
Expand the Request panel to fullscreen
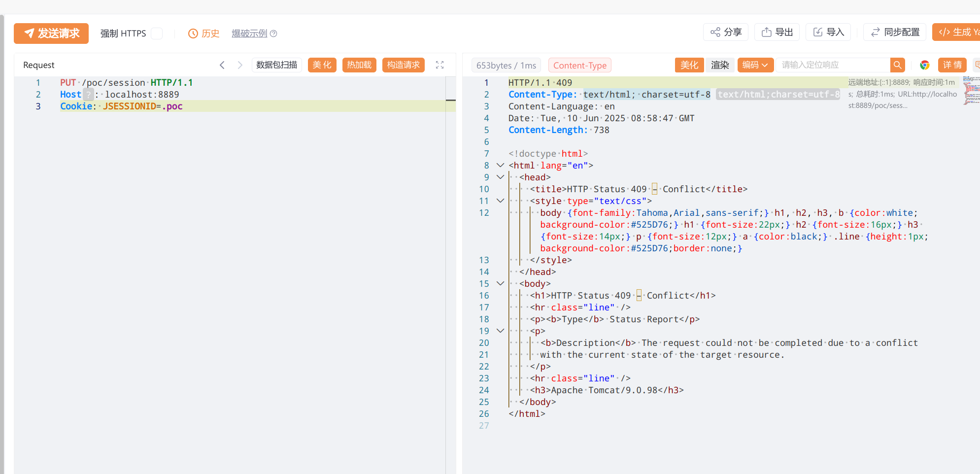click(x=439, y=65)
